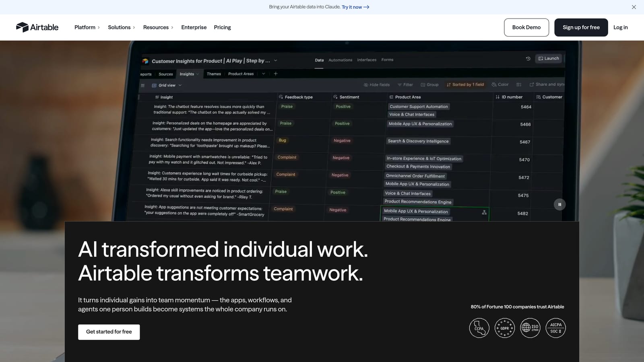The width and height of the screenshot is (644, 362).
Task: Go to the Pricing page
Action: click(222, 27)
